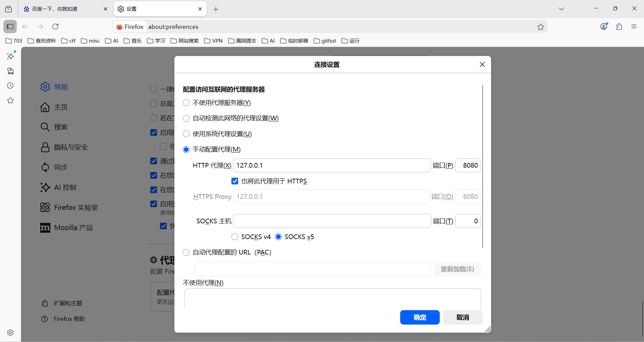Open Firefox 实验室 settings category
The image size is (644, 342).
(69, 208)
